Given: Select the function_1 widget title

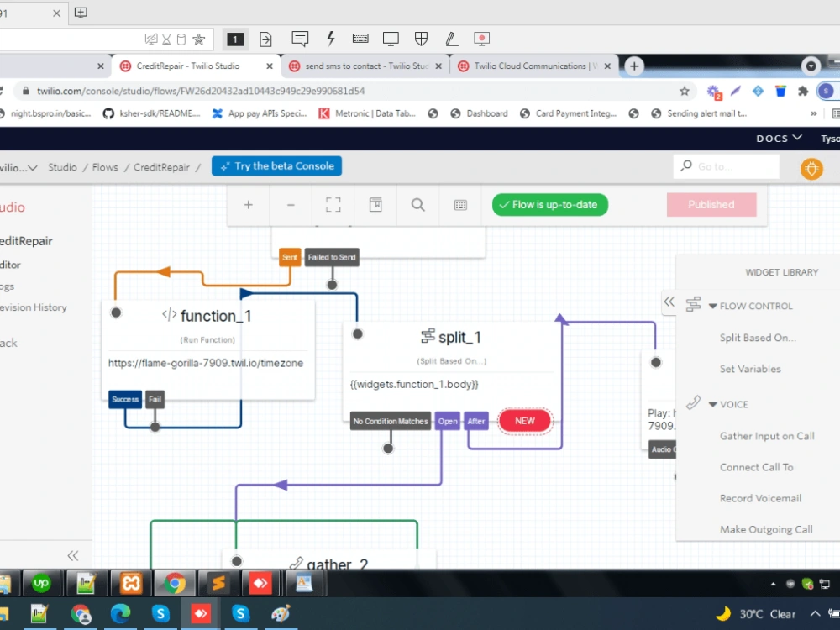Looking at the screenshot, I should (215, 316).
